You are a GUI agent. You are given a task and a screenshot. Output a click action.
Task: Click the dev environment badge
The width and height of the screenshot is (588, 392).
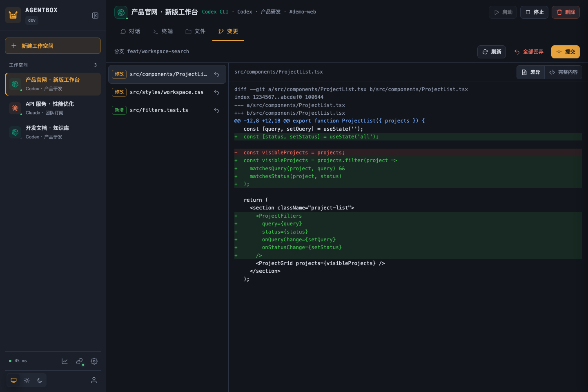(32, 20)
